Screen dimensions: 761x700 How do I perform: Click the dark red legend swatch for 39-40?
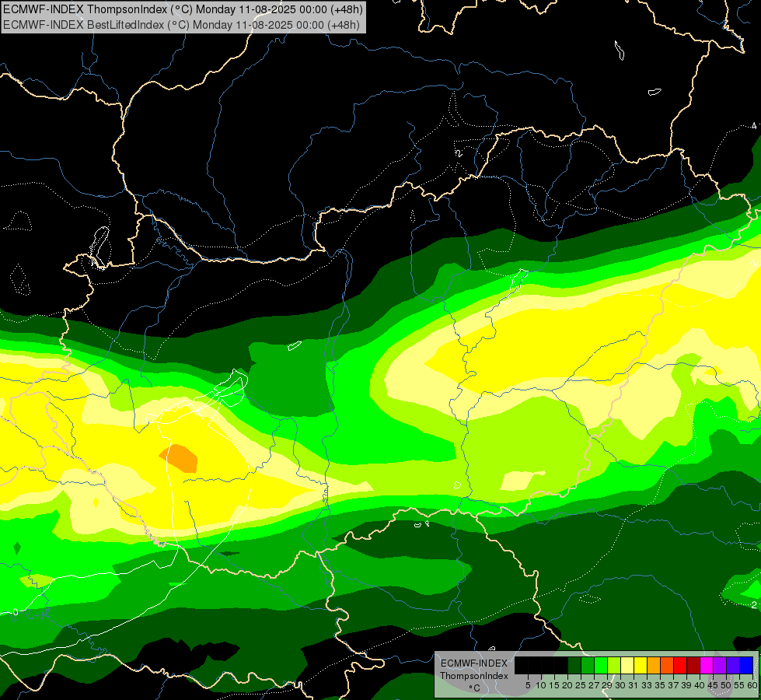(x=693, y=665)
